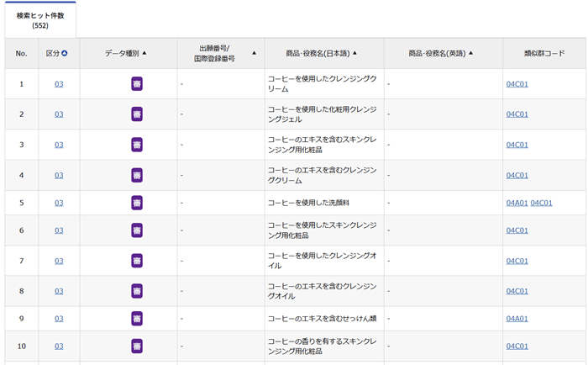Click purple 審 icon in row 4
Image resolution: width=588 pixels, height=365 pixels.
137,175
